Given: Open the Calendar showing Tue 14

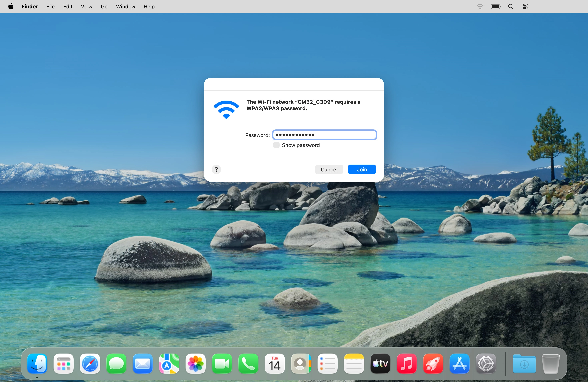Looking at the screenshot, I should coord(275,364).
